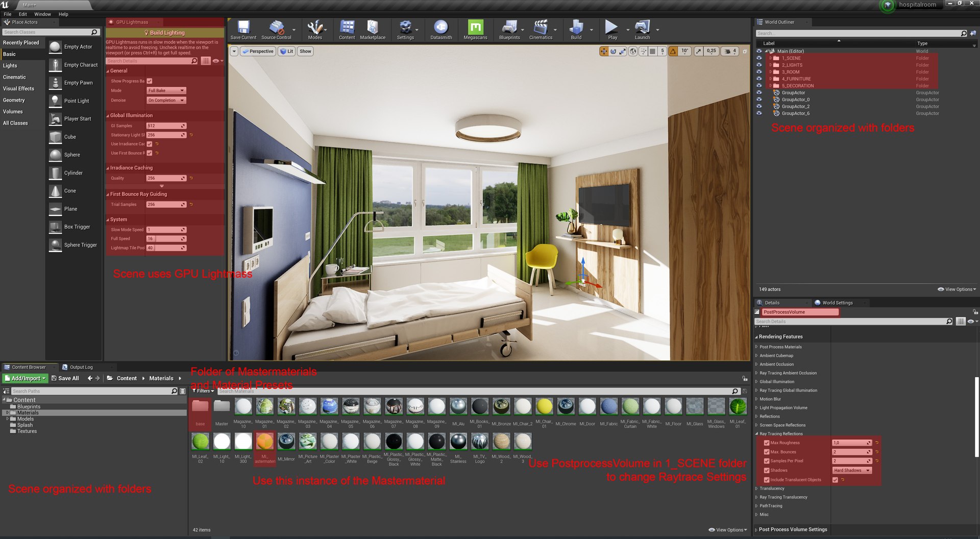Viewport: 980px width, 539px height.
Task: Adjust the Irradiance Caching Quality slider
Action: [x=166, y=178]
